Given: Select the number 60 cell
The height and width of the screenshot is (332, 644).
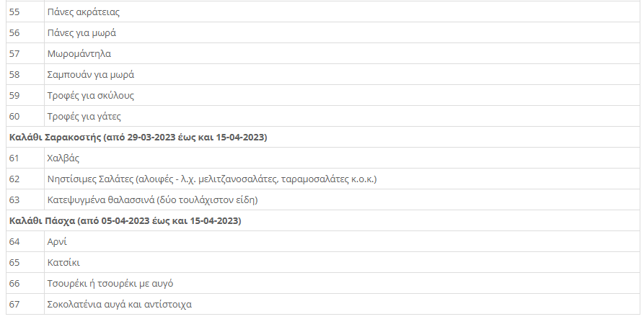Looking at the screenshot, I should point(15,117).
